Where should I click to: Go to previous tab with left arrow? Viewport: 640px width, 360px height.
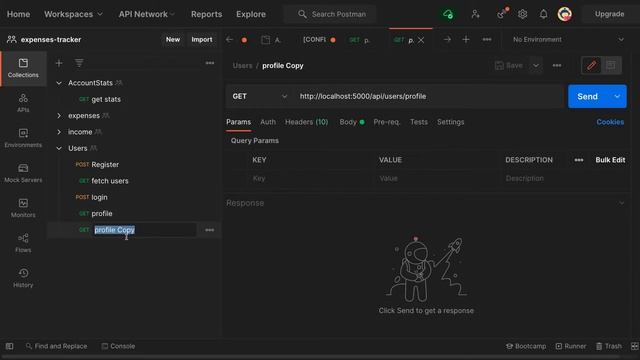pos(229,40)
